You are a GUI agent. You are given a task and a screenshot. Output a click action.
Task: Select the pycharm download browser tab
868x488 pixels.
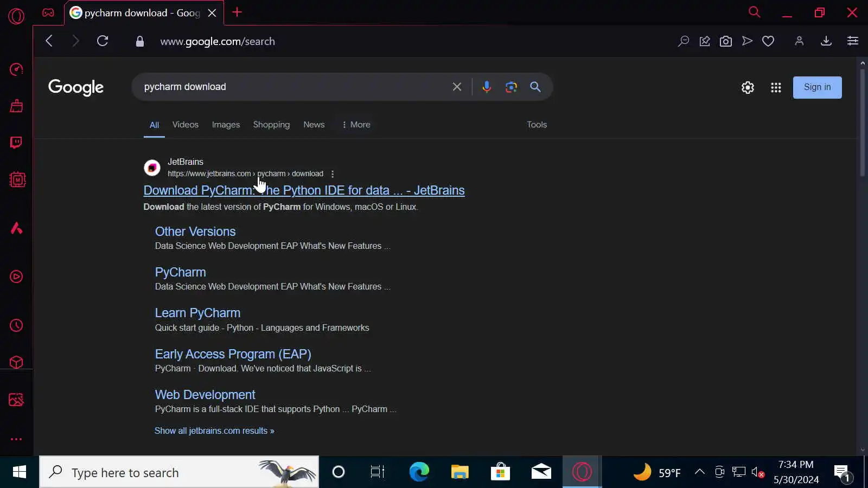143,13
